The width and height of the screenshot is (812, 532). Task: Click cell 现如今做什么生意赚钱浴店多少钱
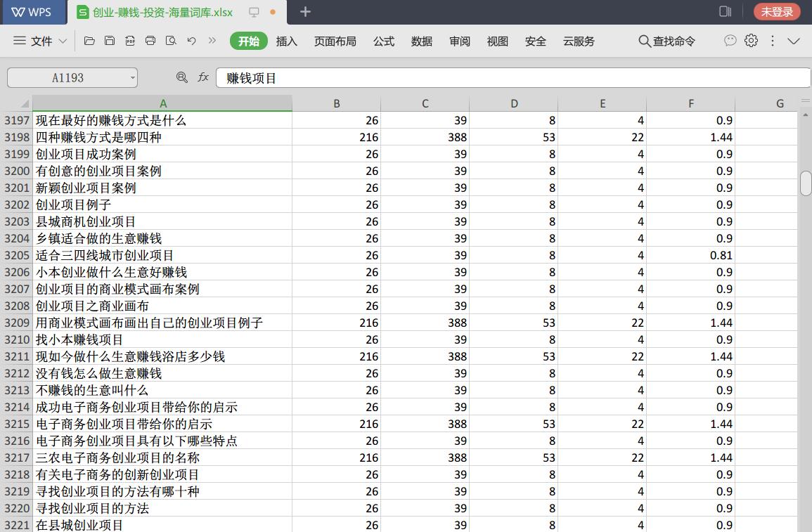[x=162, y=356]
